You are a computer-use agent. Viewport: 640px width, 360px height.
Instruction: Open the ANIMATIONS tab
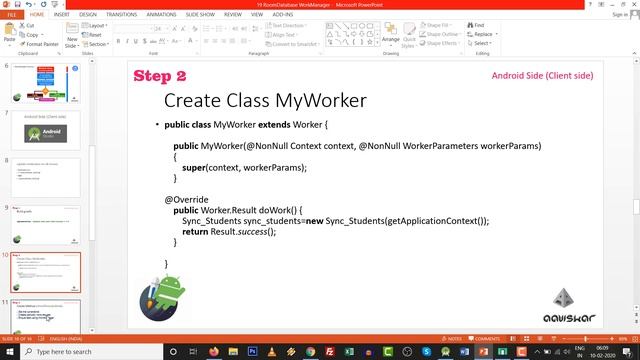(161, 15)
